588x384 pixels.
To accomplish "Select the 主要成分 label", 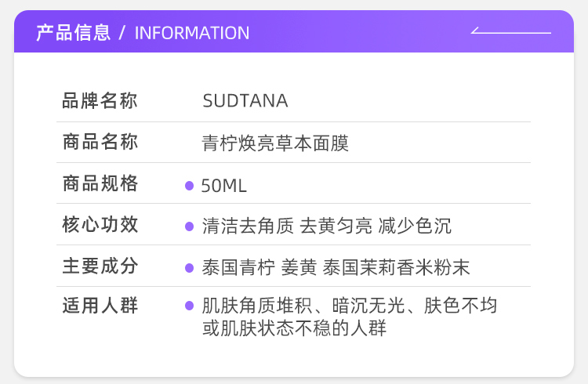I will pyautogui.click(x=100, y=266).
